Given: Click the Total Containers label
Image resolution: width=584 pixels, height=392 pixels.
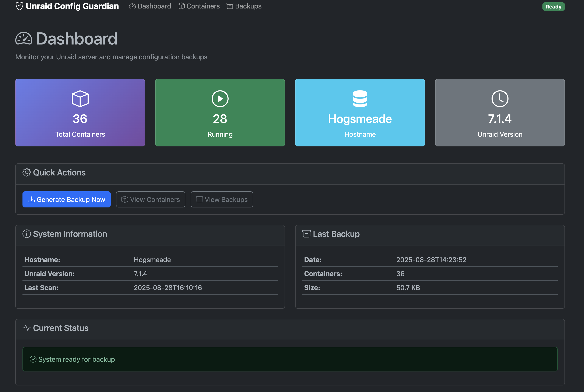Looking at the screenshot, I should (80, 134).
